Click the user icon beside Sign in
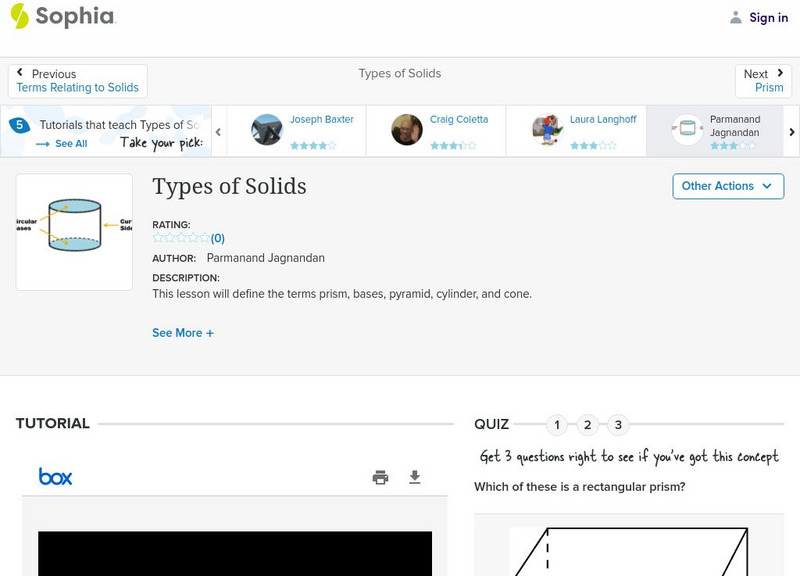 tap(736, 17)
